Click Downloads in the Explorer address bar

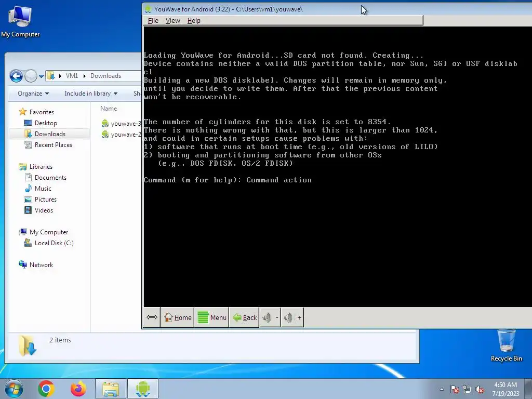pos(105,76)
